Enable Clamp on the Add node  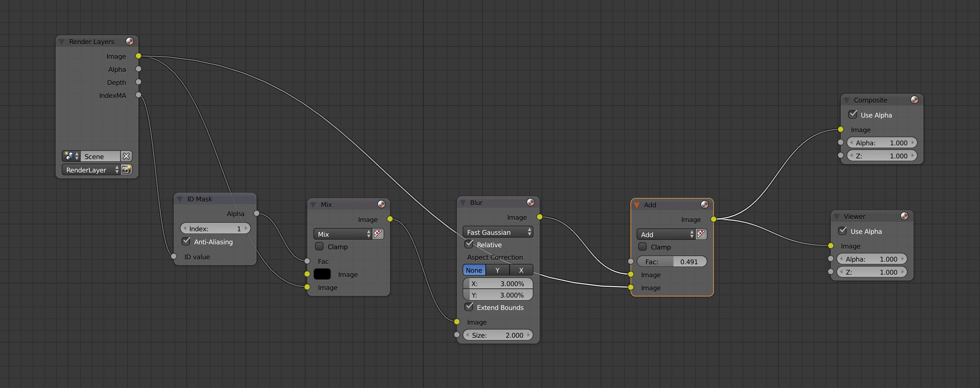pyautogui.click(x=642, y=247)
